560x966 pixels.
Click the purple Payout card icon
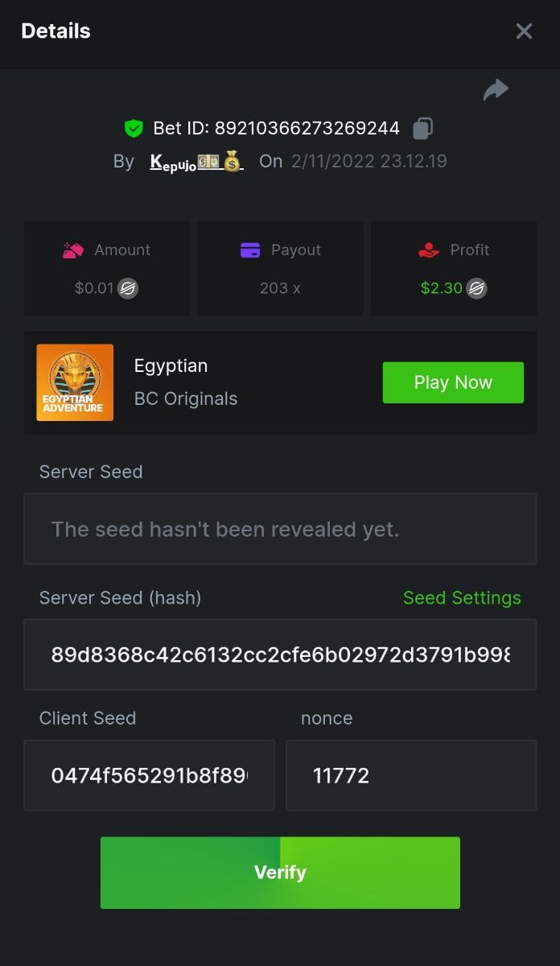[250, 250]
